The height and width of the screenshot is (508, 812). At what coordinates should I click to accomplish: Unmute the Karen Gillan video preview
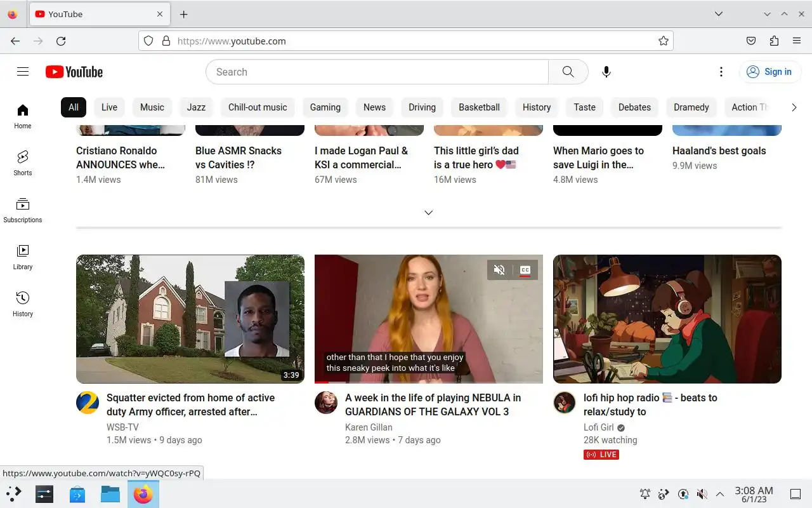[x=500, y=270]
